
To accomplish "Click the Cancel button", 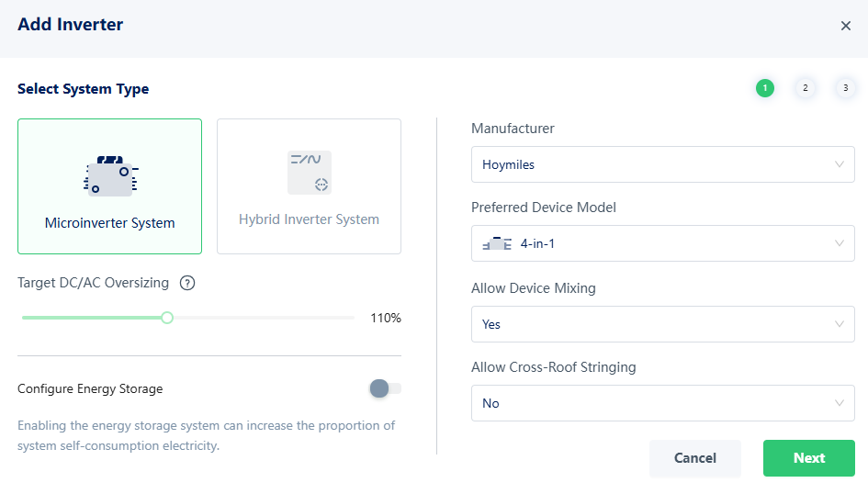I will (695, 458).
